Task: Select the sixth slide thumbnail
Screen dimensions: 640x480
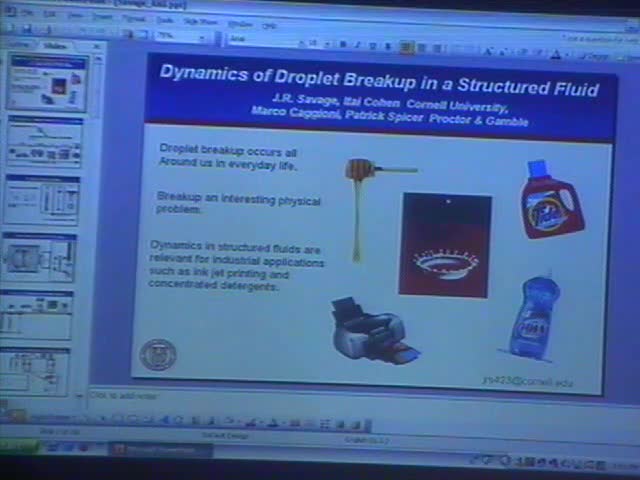Action: [34, 371]
